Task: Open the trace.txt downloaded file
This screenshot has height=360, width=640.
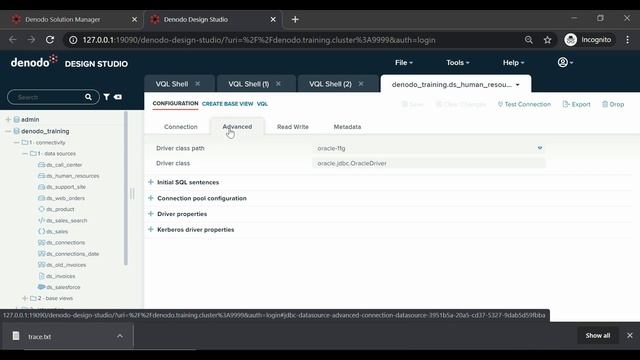Action: pos(40,337)
